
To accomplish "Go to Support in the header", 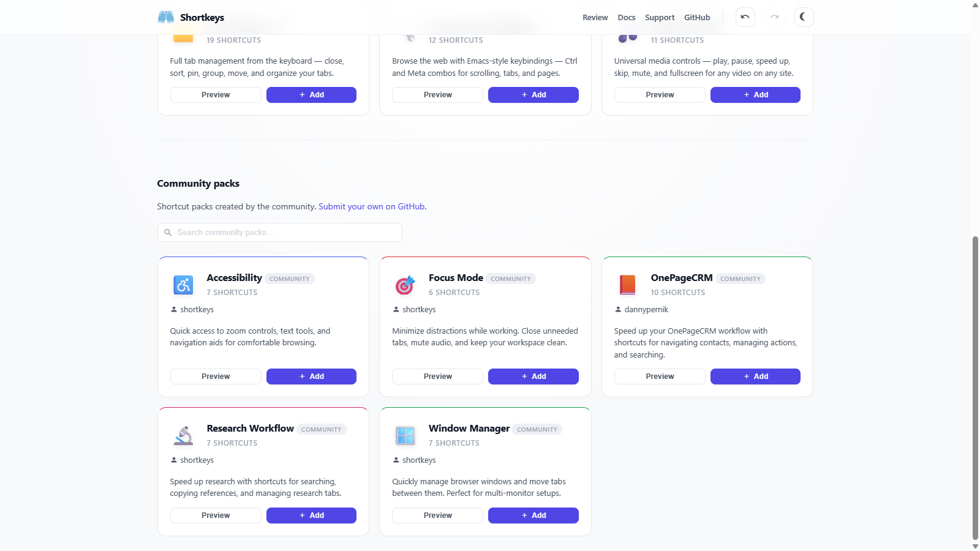I will [x=659, y=18].
